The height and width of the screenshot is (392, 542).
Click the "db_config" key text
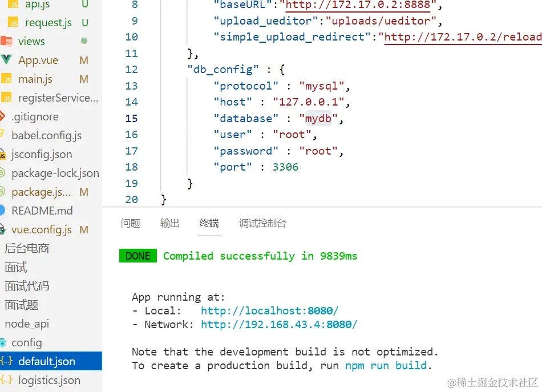[223, 70]
